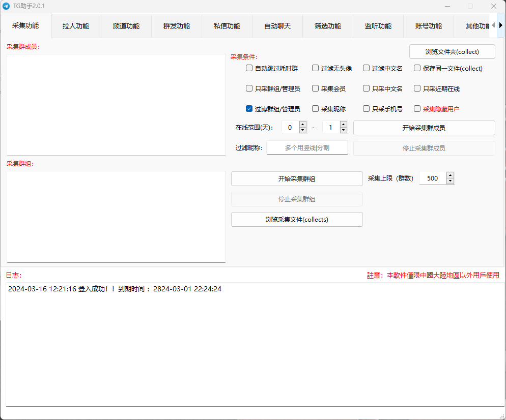The height and width of the screenshot is (420, 506).
Task: Toggle the 采集隐藏用户 checkbox
Action: (x=417, y=109)
